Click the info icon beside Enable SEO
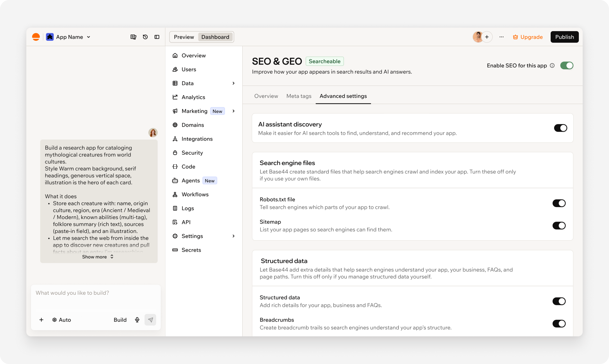Image resolution: width=609 pixels, height=364 pixels. click(552, 65)
